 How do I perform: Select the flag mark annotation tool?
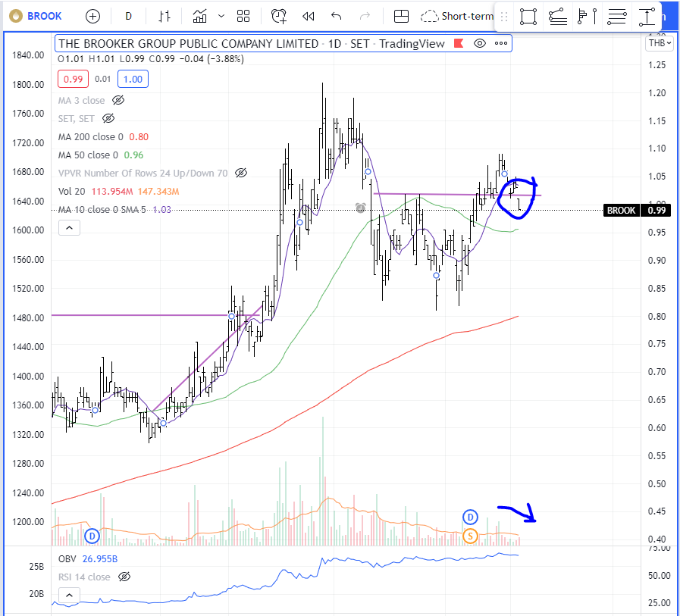pos(588,17)
